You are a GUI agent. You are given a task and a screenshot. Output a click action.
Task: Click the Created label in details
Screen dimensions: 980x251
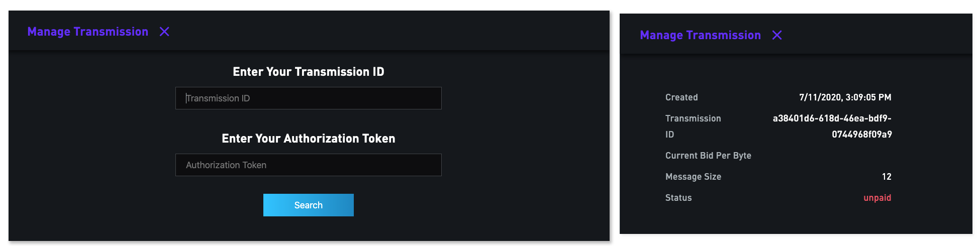pyautogui.click(x=681, y=97)
